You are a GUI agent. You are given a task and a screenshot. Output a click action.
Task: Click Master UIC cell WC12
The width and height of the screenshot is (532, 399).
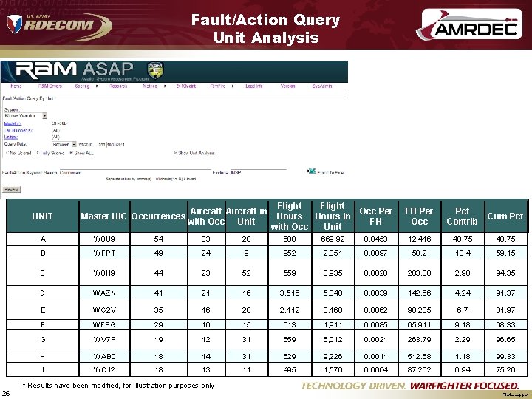[104, 370]
